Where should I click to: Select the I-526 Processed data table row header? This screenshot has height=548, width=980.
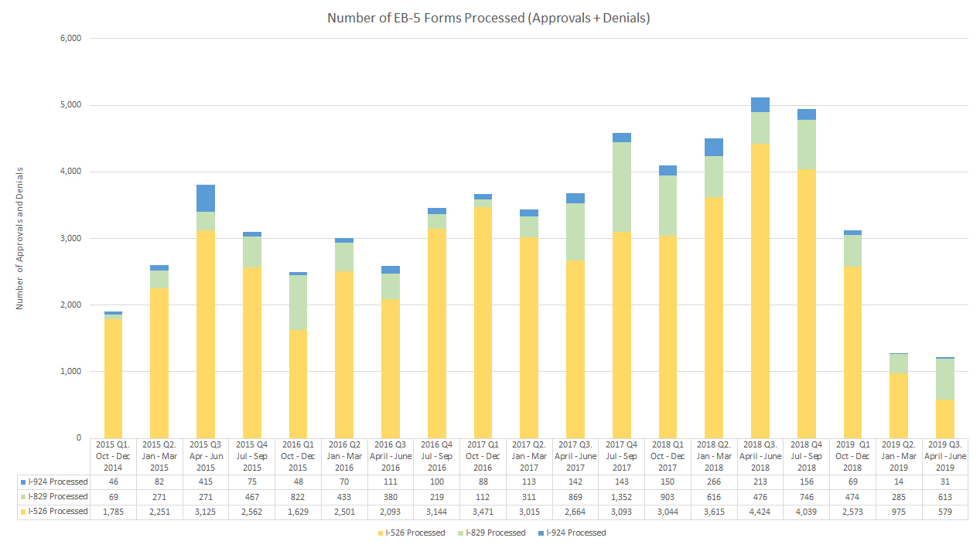(x=53, y=512)
